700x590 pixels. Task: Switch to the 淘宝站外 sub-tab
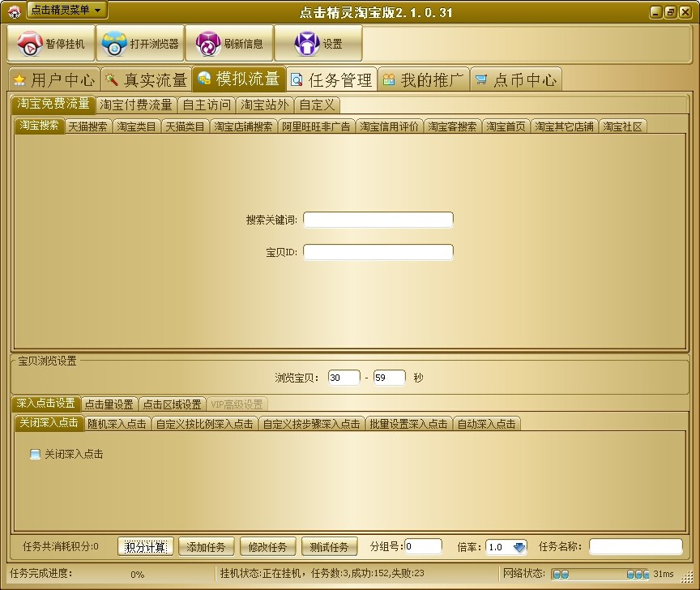pyautogui.click(x=265, y=105)
